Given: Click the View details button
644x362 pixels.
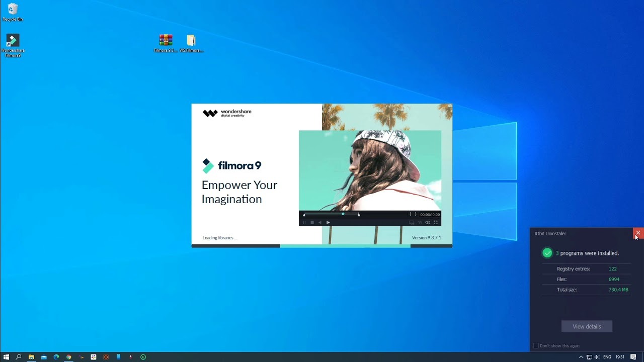Looking at the screenshot, I should click(587, 326).
